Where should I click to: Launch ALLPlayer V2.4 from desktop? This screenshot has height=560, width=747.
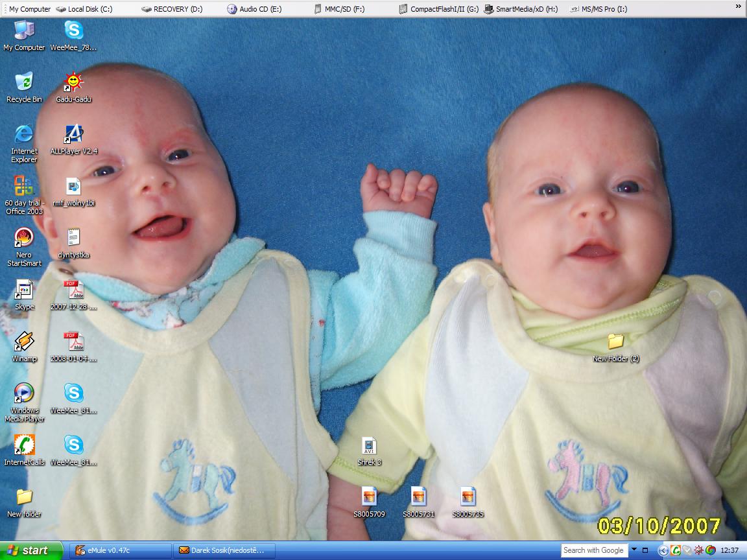pyautogui.click(x=73, y=135)
